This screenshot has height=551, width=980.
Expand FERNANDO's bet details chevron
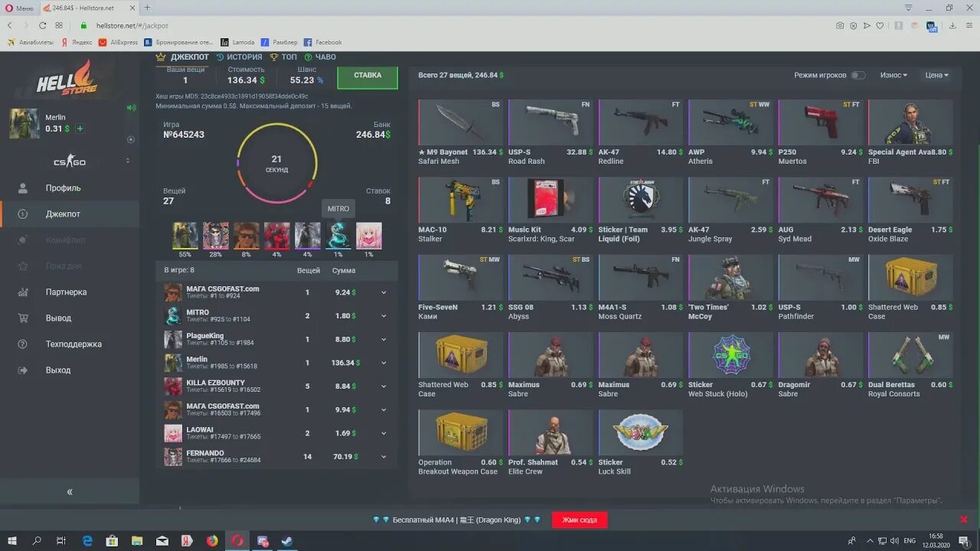coord(383,456)
